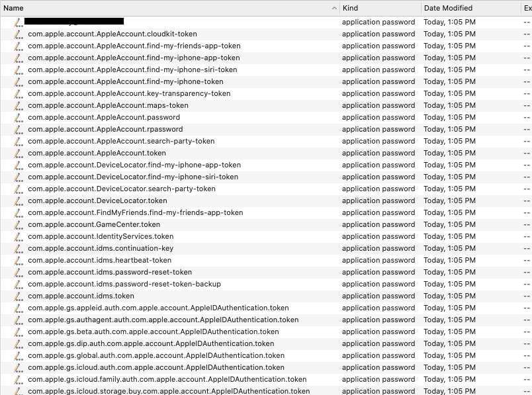Click the icon beside idms.heartbeat-token
The image size is (532, 395).
[x=19, y=260]
